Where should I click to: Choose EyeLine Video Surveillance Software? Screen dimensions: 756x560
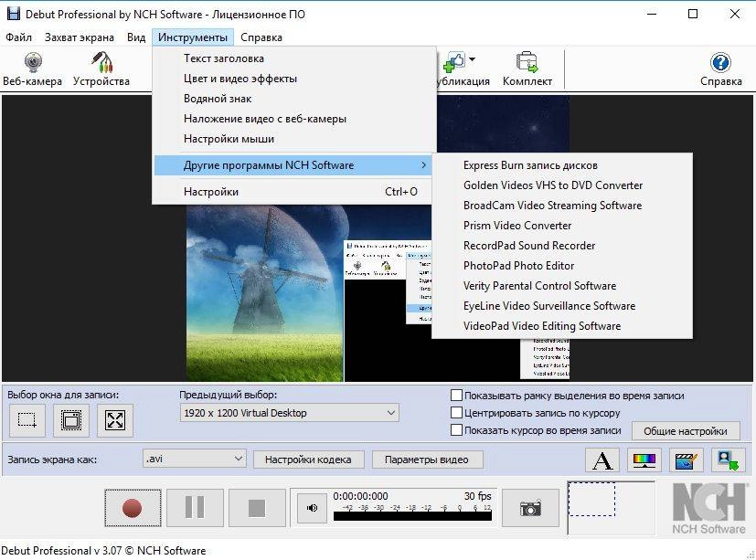pos(562,306)
